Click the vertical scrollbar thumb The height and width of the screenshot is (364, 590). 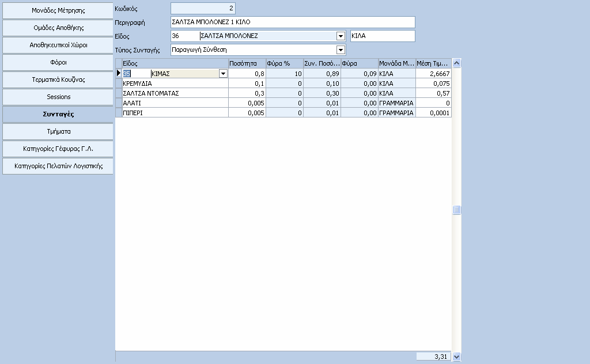click(x=456, y=210)
